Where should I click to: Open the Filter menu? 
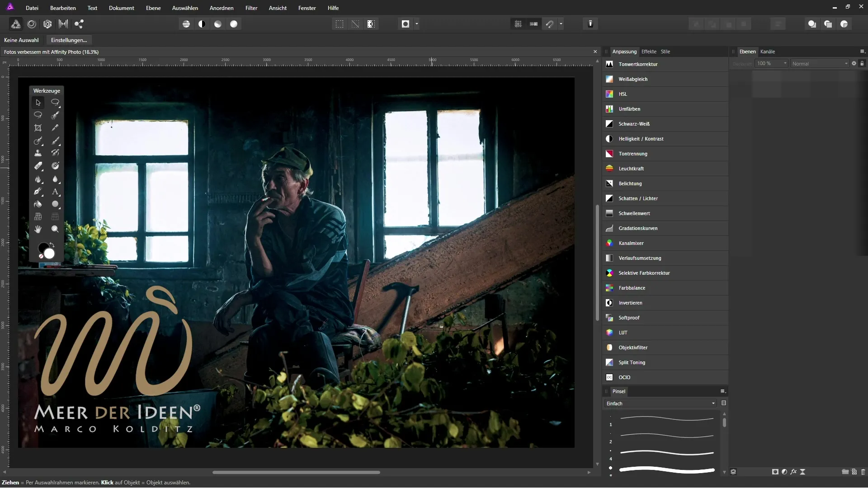click(x=251, y=8)
